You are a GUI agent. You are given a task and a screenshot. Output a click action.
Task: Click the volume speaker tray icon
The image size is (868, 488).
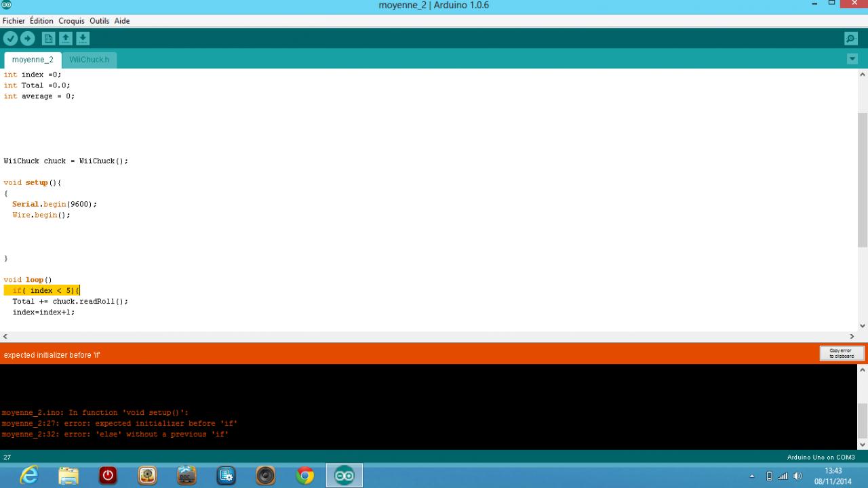click(x=797, y=476)
